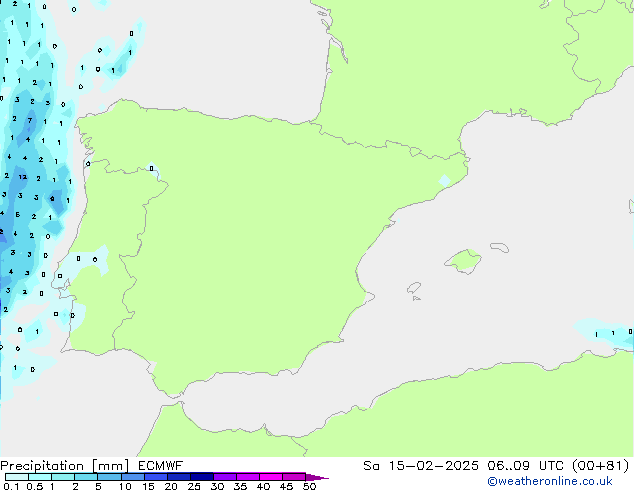Click the 7 mm precipitation value marker
The height and width of the screenshot is (490, 634).
coord(29,121)
